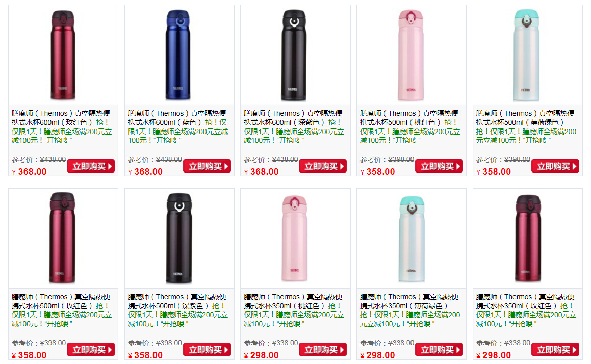Buy the 500ml pink bottle now

(439, 166)
